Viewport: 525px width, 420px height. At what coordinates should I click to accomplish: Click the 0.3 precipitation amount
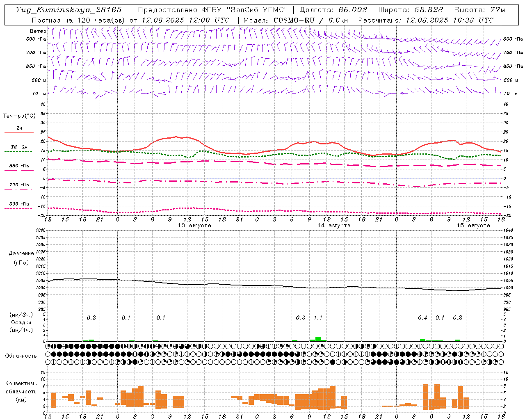[91, 317]
